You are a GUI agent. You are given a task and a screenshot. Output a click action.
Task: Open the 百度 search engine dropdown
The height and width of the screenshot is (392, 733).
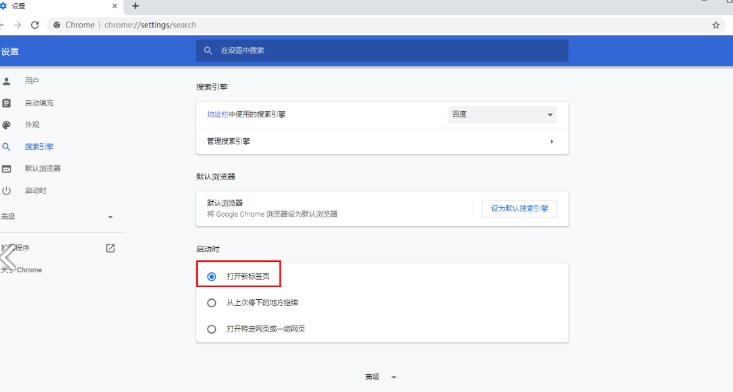point(502,114)
